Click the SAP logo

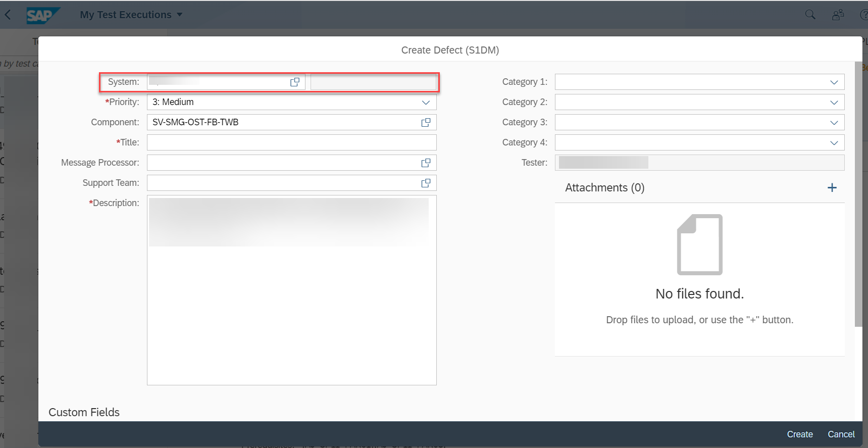[x=43, y=15]
